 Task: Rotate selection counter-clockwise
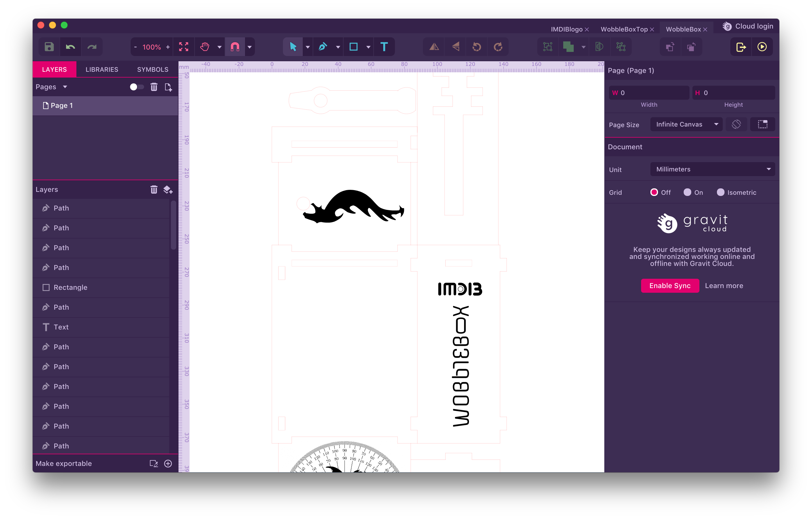[x=477, y=47]
